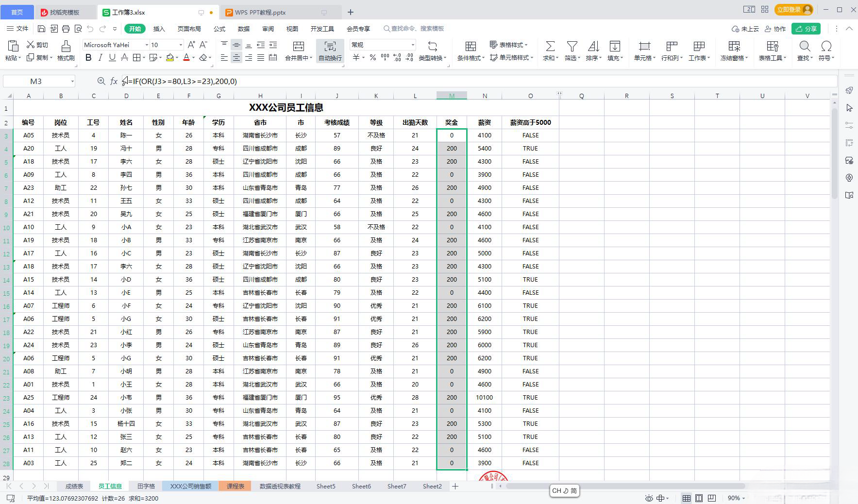
Task: Open the 数据 ribbon tab
Action: (x=244, y=29)
